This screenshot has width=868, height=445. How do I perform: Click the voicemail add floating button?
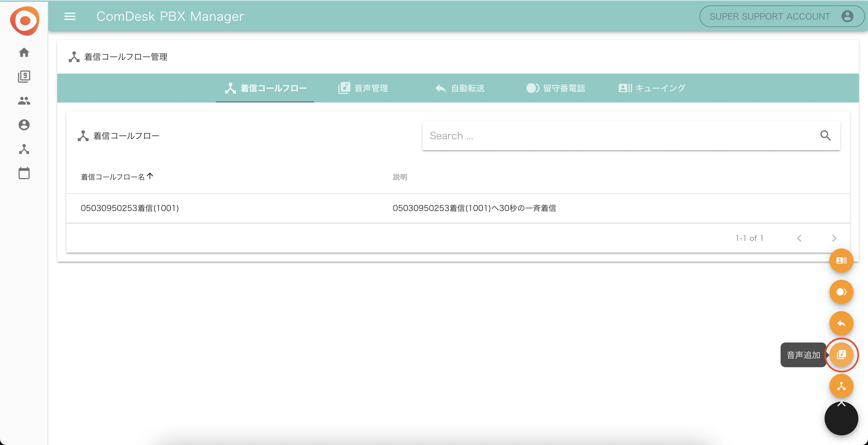[x=841, y=292]
